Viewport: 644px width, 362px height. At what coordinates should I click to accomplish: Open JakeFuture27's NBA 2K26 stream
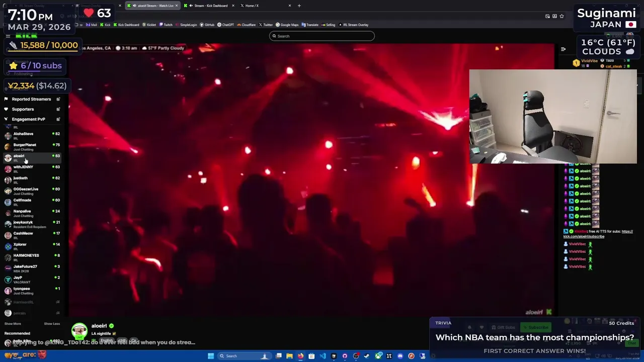tap(32, 268)
